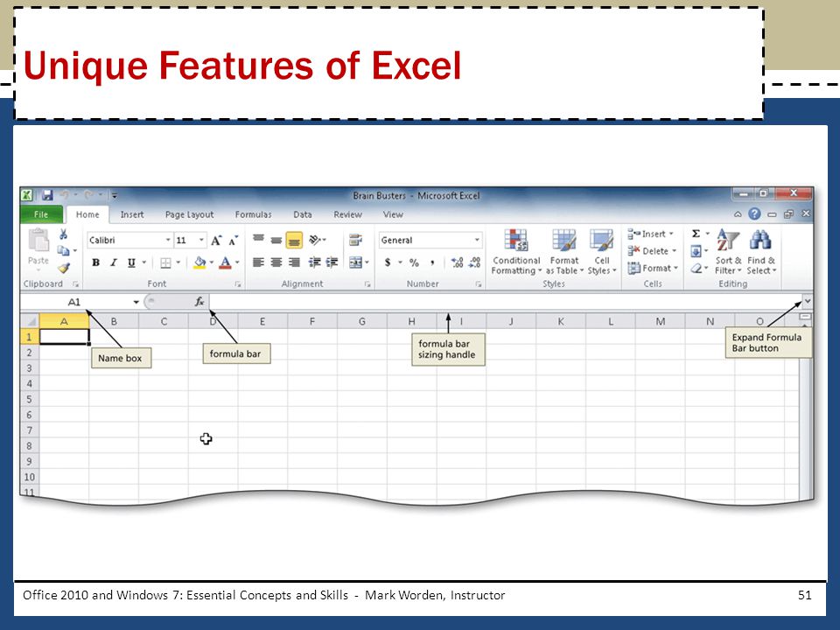Apply Percent Style format
The image size is (840, 630).
pos(414,262)
